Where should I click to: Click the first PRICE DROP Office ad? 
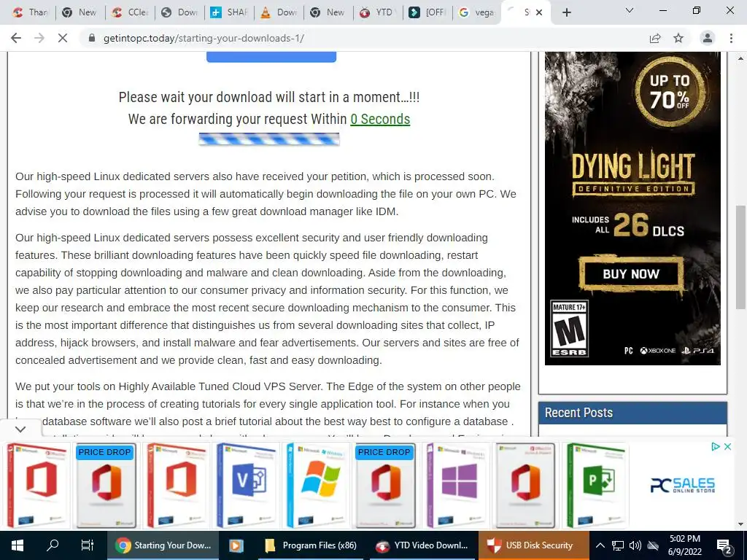[x=106, y=486]
